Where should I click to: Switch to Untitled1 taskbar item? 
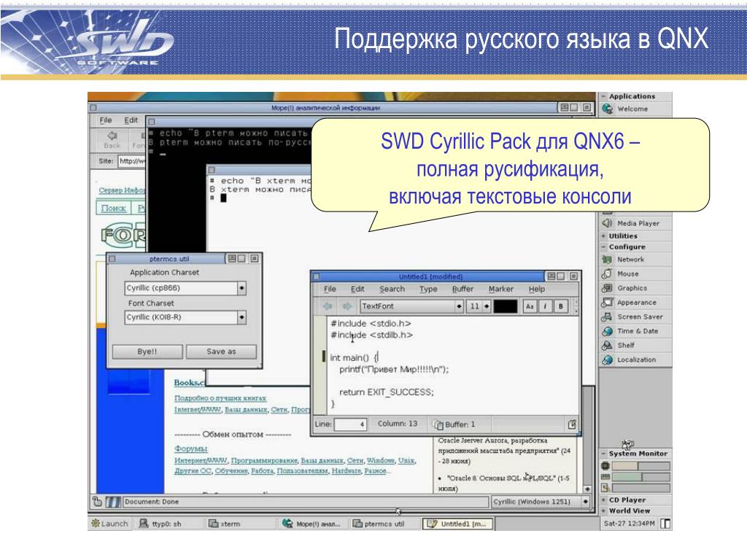457,524
